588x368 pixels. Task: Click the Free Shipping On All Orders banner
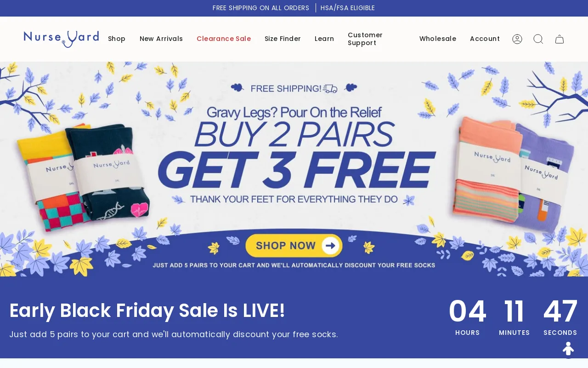pos(261,8)
